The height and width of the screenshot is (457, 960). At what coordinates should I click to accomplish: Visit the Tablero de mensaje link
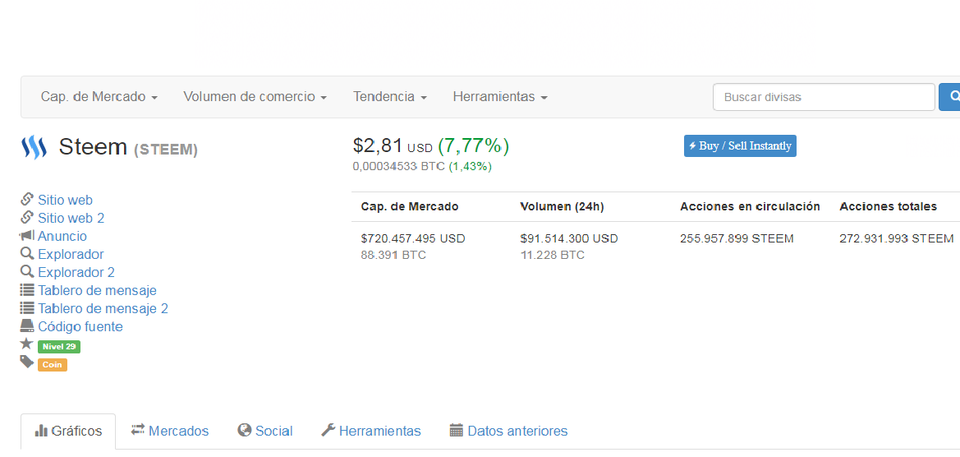click(97, 290)
